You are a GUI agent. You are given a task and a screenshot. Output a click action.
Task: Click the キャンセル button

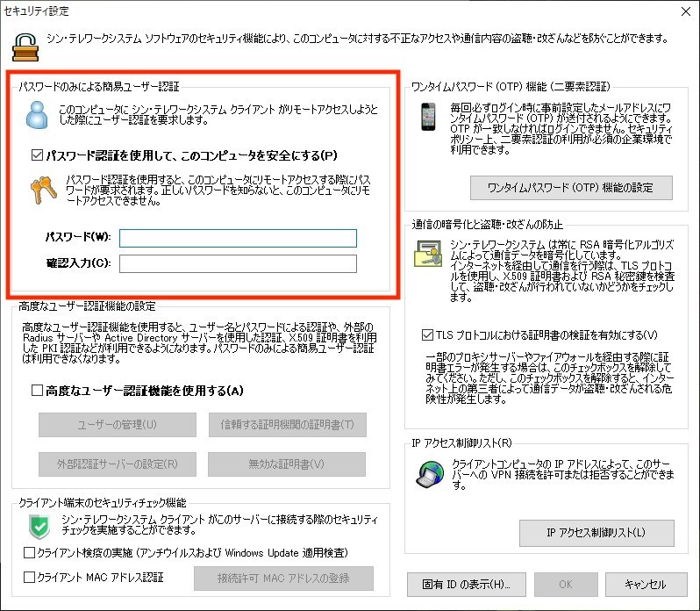tap(646, 584)
